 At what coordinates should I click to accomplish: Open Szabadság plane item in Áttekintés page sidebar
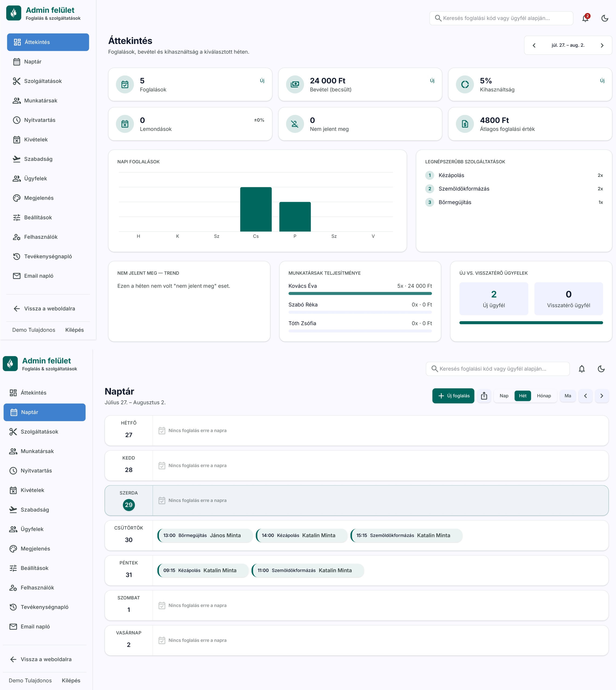48,159
